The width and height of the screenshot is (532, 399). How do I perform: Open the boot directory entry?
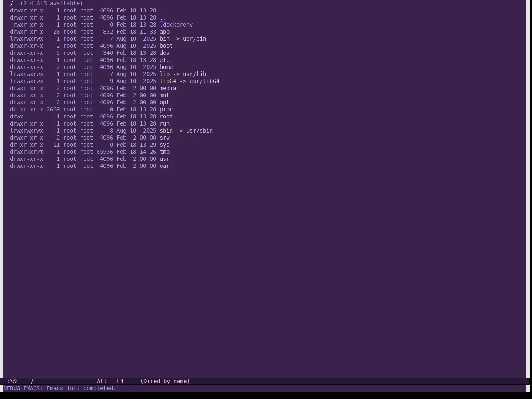point(166,46)
